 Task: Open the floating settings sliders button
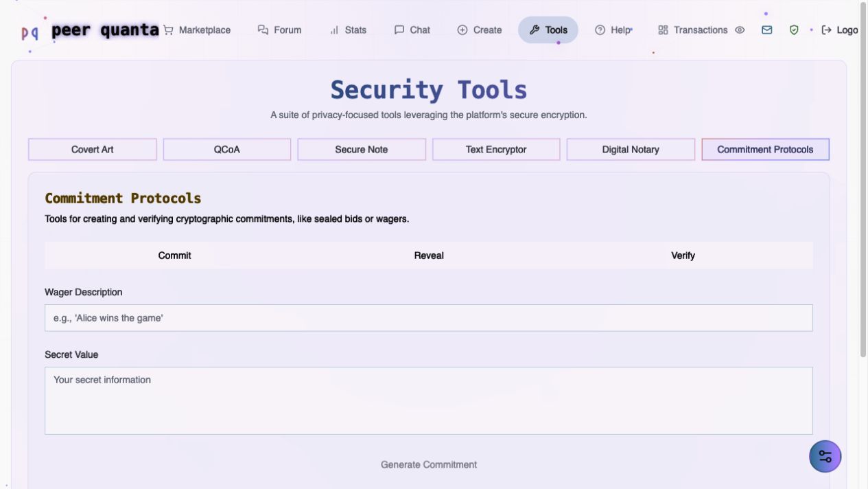[x=825, y=457]
